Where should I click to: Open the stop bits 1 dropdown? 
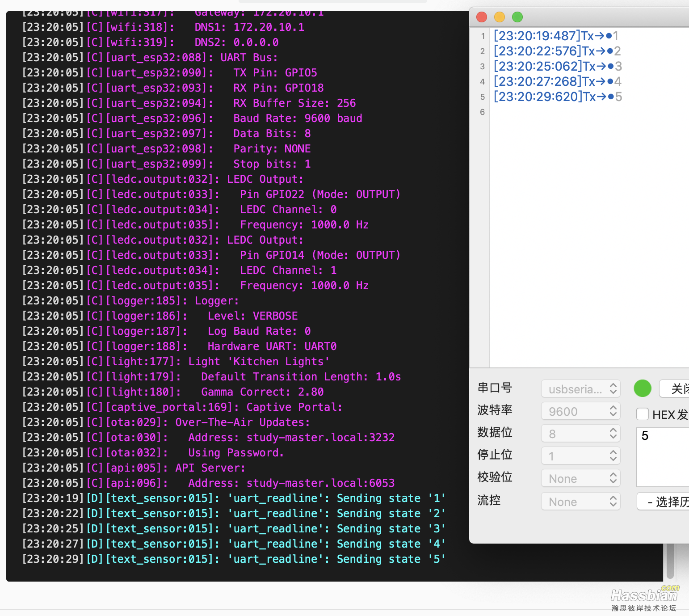[x=580, y=456]
